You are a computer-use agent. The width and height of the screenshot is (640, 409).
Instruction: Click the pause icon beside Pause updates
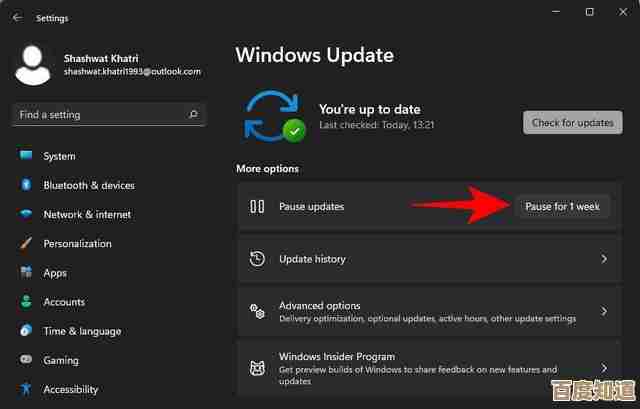257,207
